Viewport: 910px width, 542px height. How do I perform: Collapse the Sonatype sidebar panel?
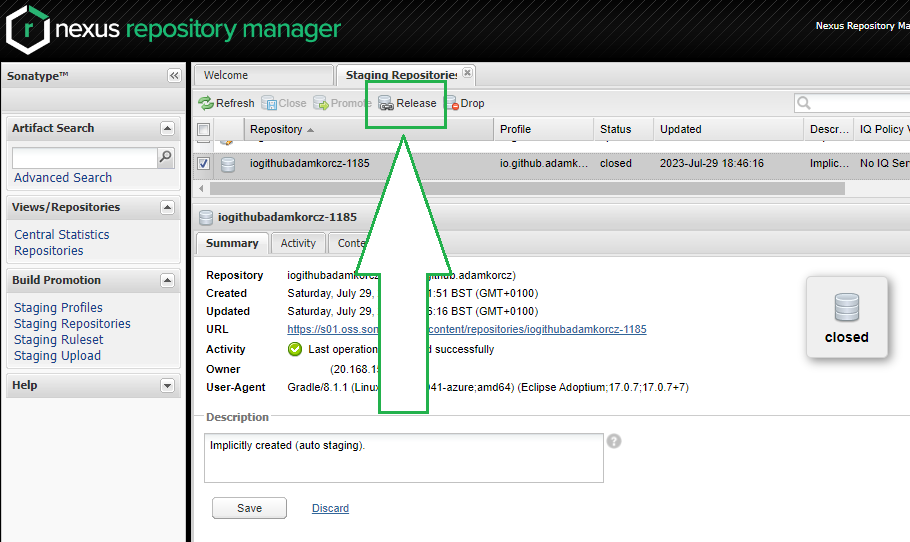pos(174,75)
